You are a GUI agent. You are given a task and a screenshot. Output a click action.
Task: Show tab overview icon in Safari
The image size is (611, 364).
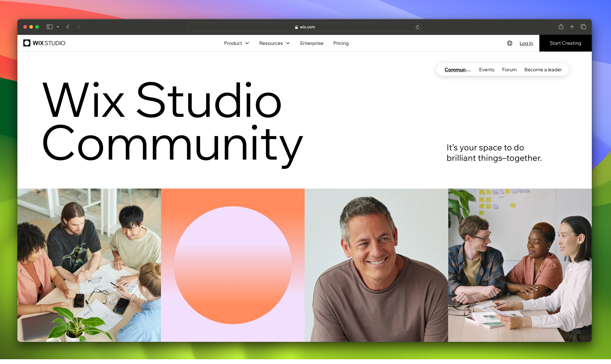point(583,27)
